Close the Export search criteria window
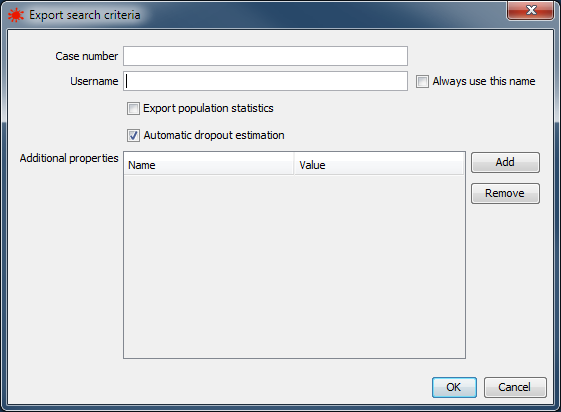Image resolution: width=561 pixels, height=412 pixels. point(530,10)
